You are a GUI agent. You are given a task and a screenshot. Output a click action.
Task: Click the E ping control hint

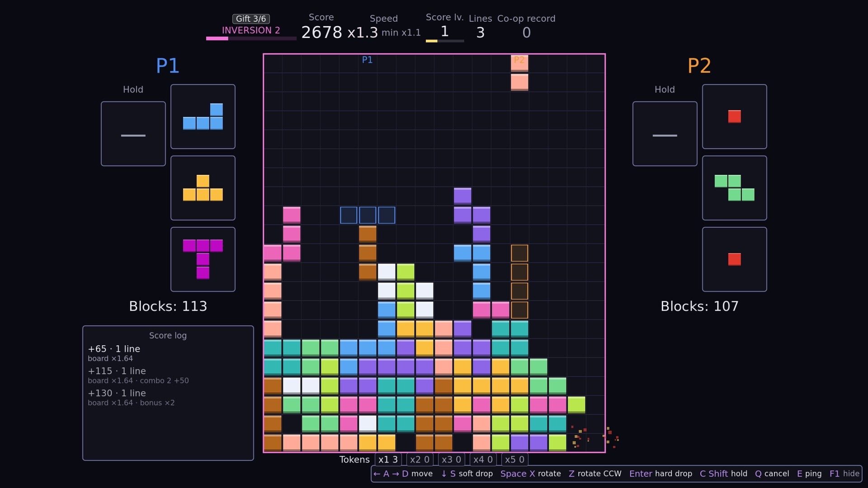tap(809, 474)
